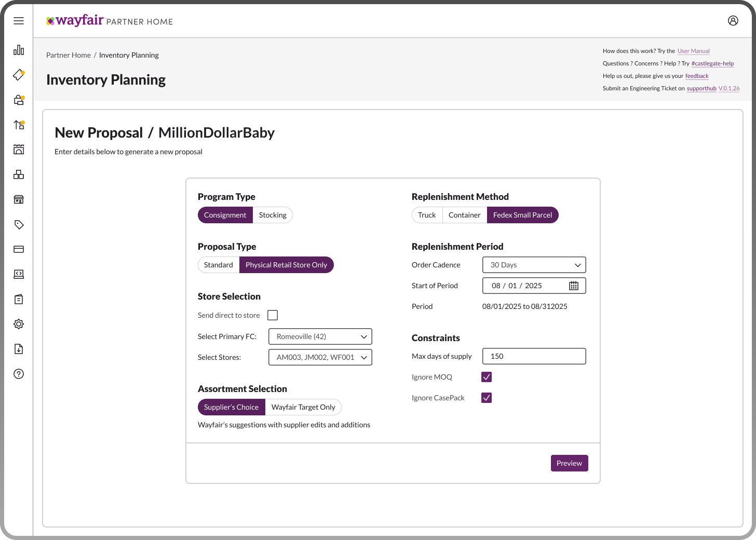Click the Wayfair Partner Home logo
756x540 pixels.
[x=110, y=21]
